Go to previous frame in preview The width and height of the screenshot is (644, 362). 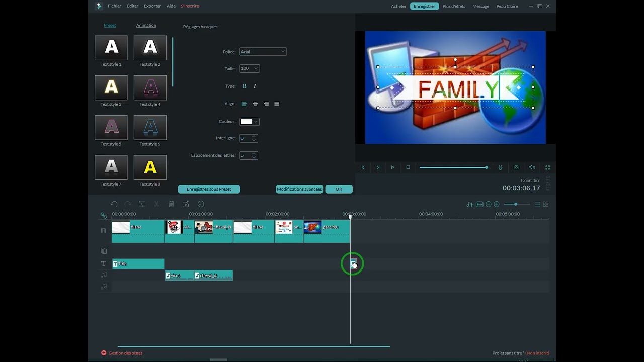363,167
